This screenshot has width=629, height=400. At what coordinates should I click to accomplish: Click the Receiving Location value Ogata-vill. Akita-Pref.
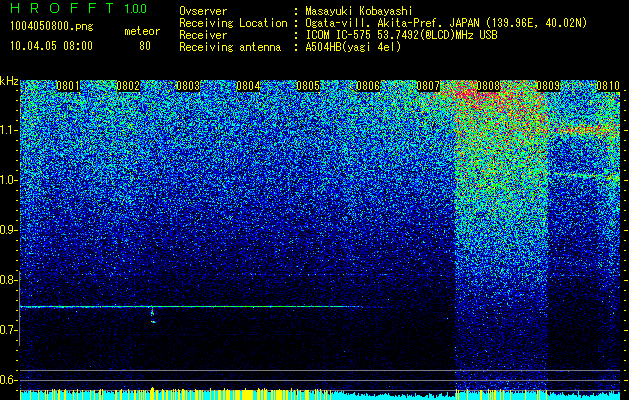coord(371,23)
